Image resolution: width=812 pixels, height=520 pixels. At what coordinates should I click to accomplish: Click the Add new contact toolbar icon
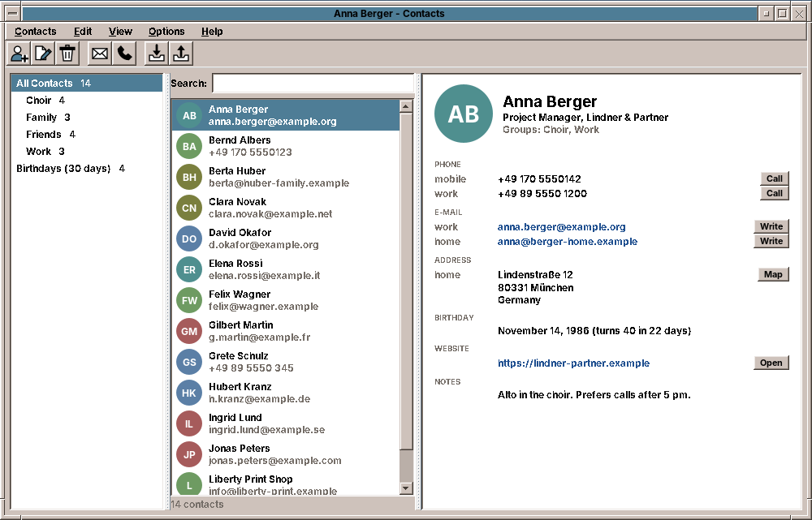point(19,54)
